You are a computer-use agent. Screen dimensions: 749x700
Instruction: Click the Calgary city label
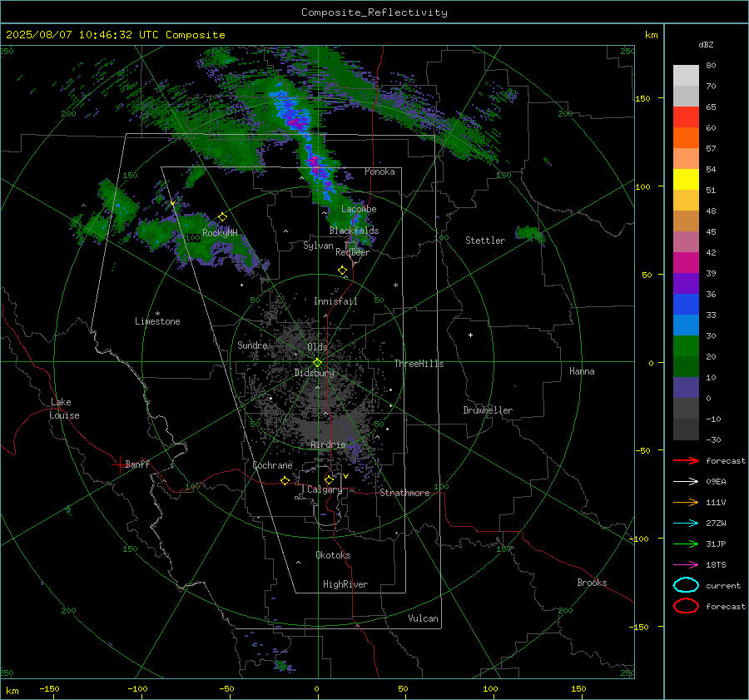[x=325, y=489]
